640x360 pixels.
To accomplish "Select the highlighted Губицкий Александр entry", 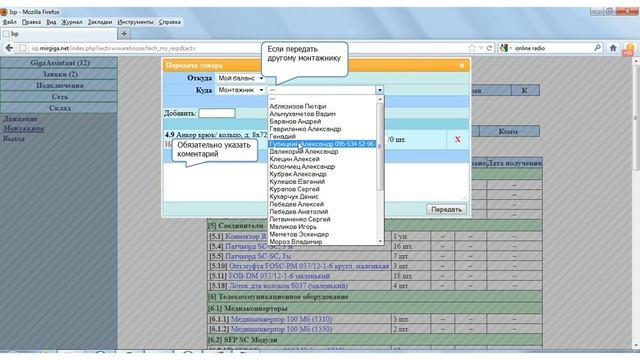I will pos(322,144).
